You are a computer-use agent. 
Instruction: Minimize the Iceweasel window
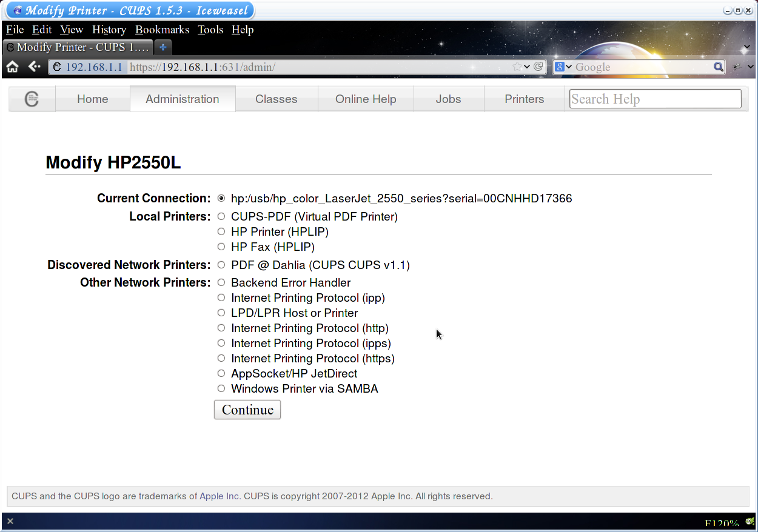click(728, 10)
